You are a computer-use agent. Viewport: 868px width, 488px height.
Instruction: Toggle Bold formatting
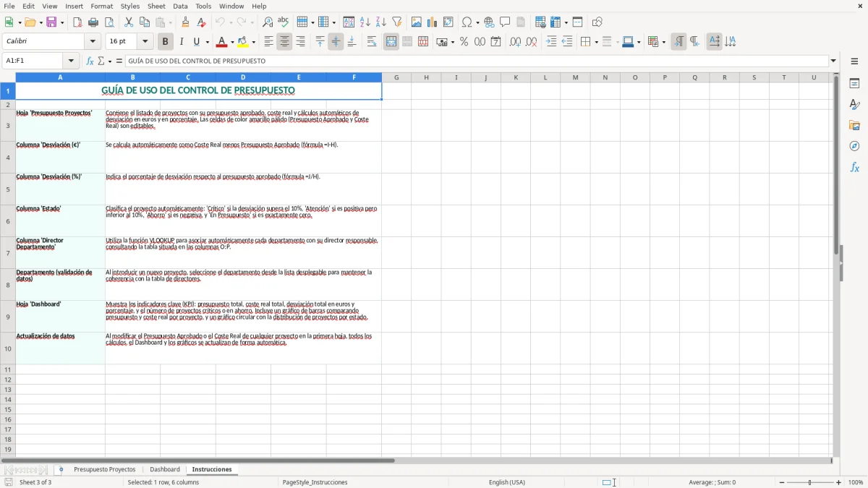click(x=165, y=42)
